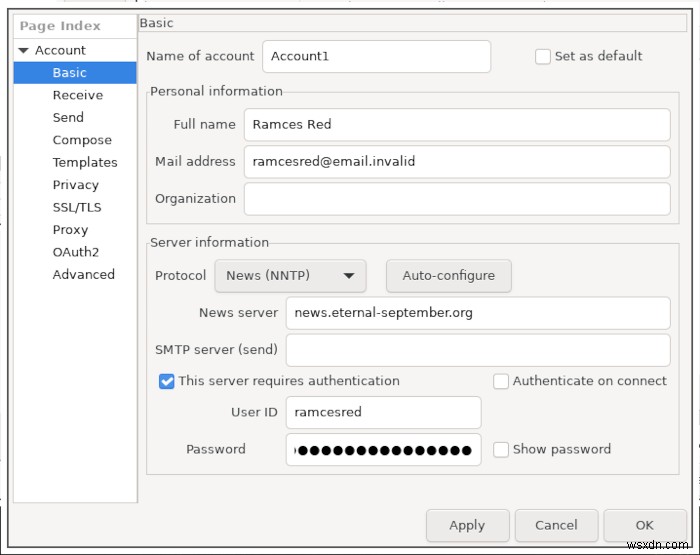This screenshot has width=700, height=555.
Task: Click into the Organization text field
Action: tap(457, 199)
